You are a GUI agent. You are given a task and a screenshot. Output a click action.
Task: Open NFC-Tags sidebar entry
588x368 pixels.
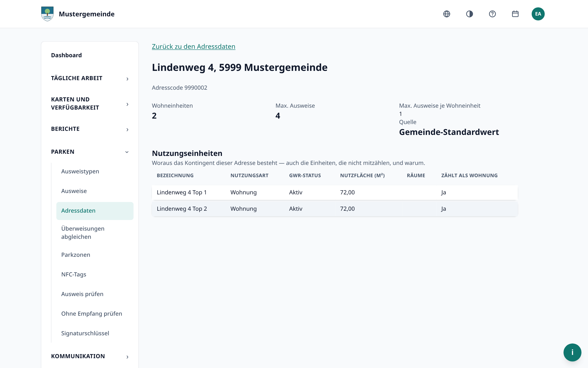74,275
